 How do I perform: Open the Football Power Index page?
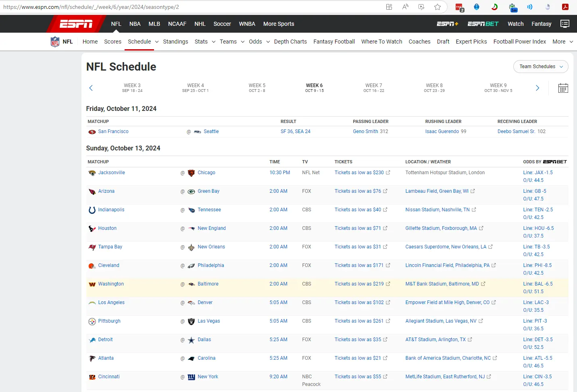tap(519, 42)
